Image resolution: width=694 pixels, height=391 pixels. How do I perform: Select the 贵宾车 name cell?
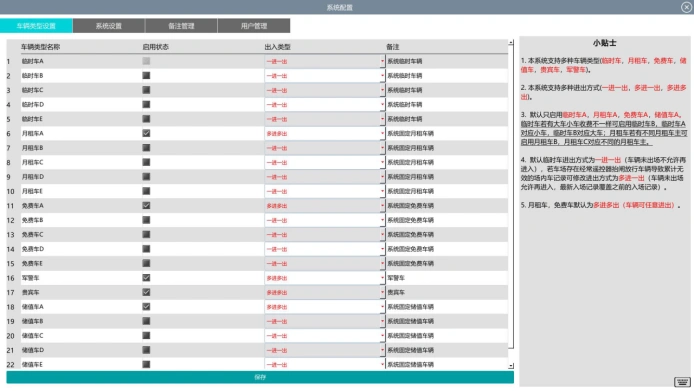(81, 292)
